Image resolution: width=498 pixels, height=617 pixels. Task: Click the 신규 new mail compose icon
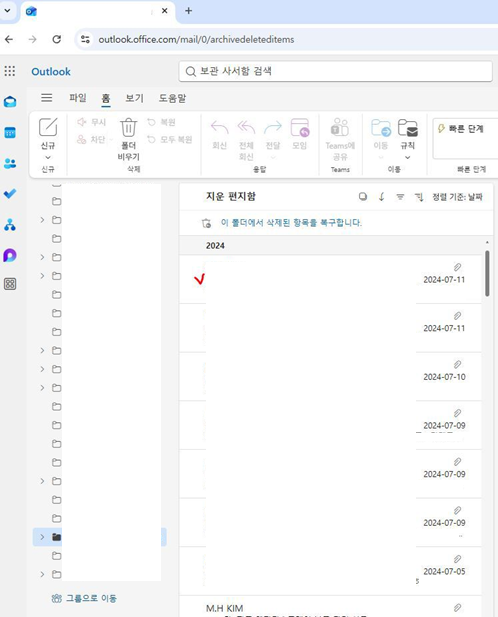pyautogui.click(x=48, y=127)
